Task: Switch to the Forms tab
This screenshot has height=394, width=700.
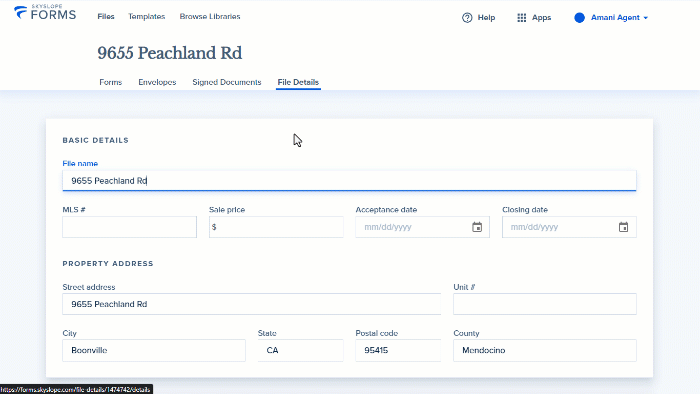Action: (111, 82)
